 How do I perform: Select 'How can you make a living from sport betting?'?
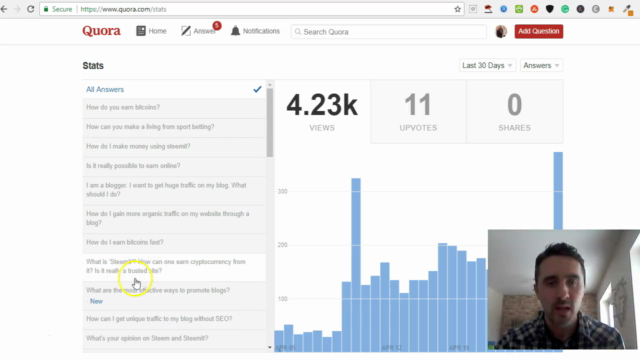(174, 127)
